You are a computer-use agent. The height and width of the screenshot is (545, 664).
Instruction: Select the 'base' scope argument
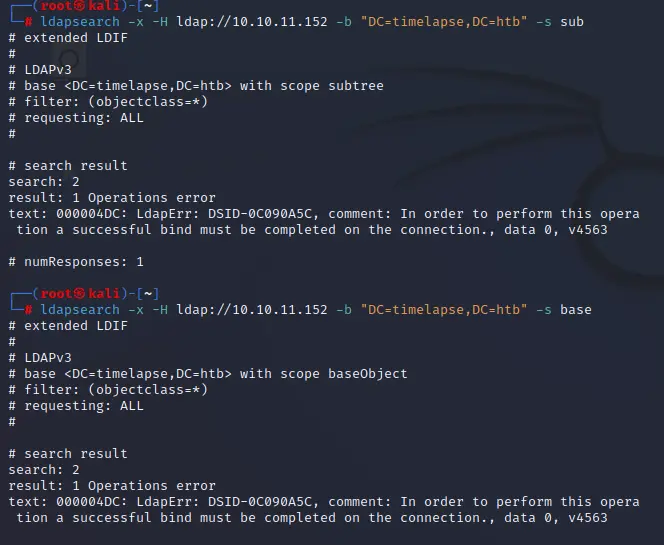pos(575,310)
